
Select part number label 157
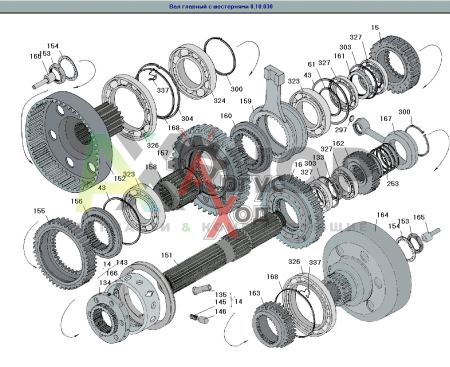tap(163, 153)
